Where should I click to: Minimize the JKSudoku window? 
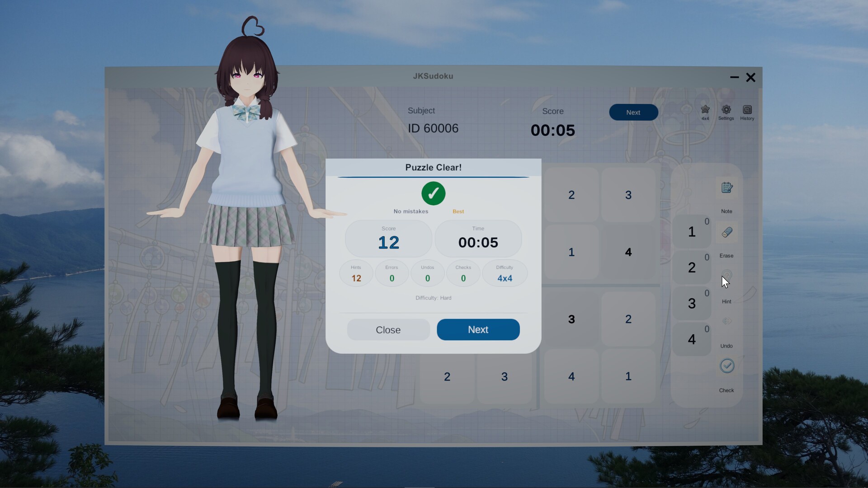(x=734, y=77)
